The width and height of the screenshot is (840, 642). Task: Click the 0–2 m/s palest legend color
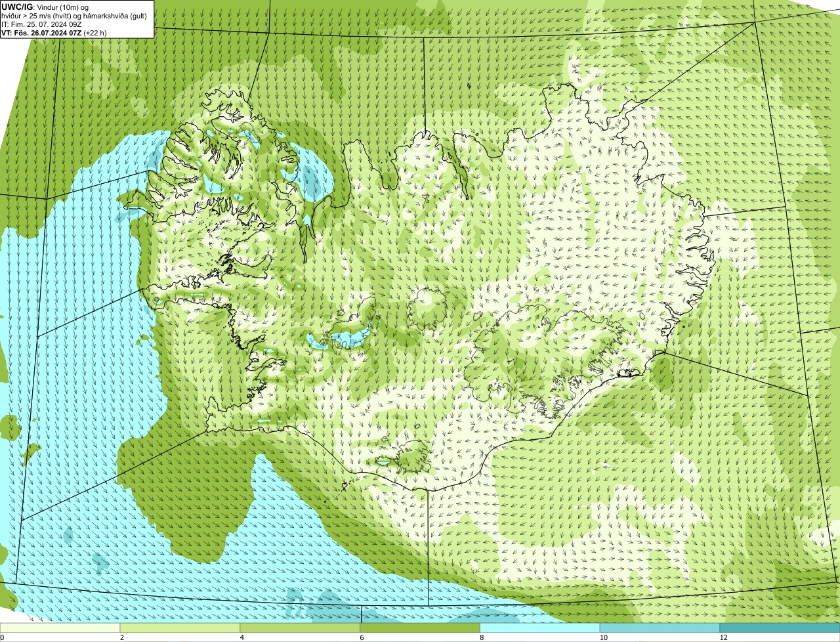60,628
